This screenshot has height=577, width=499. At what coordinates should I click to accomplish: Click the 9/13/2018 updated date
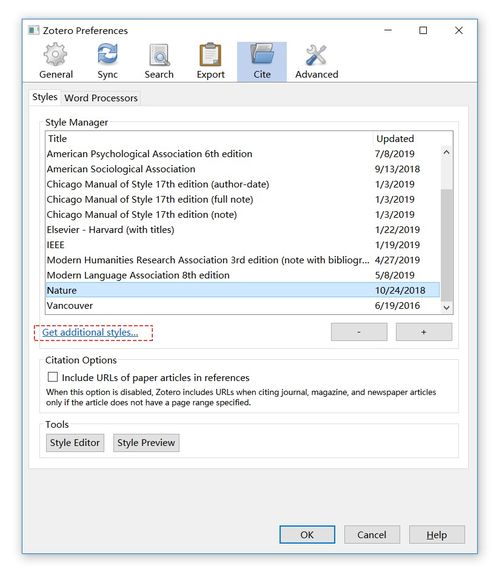(397, 169)
